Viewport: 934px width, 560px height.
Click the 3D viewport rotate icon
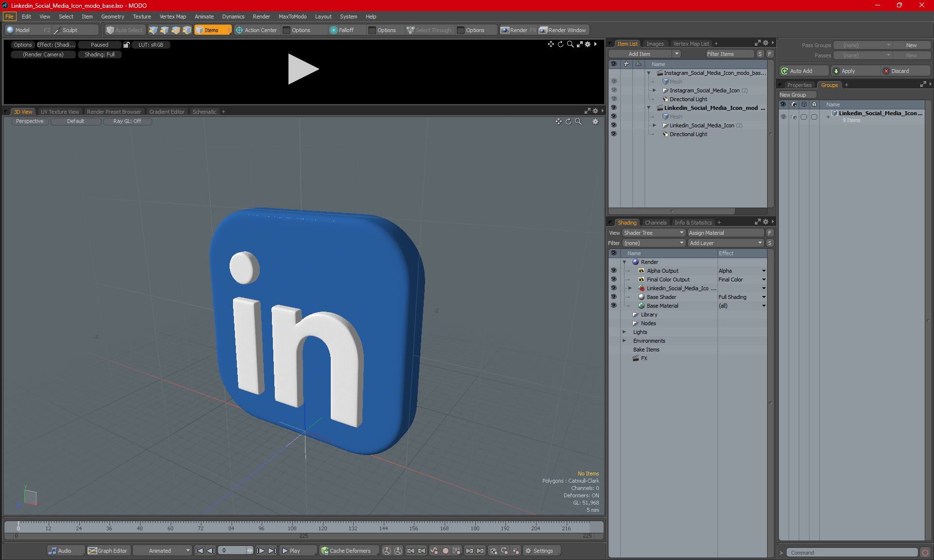pyautogui.click(x=568, y=122)
